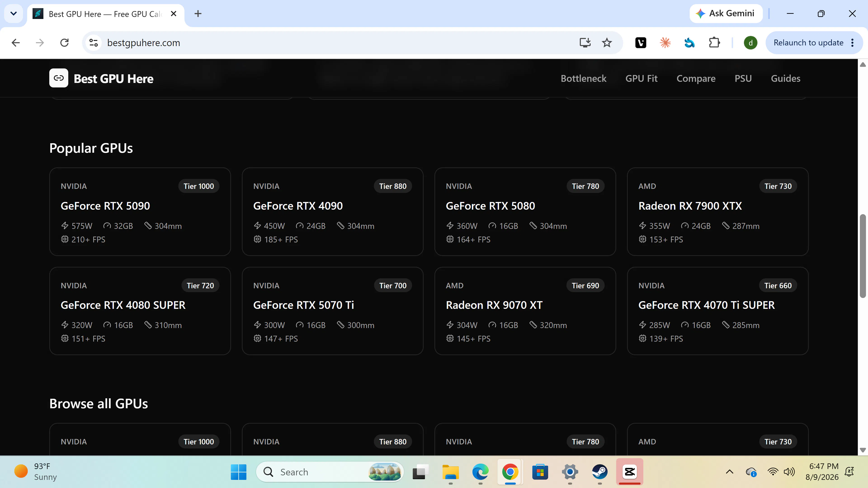This screenshot has width=868, height=488.
Task: Open the GPU Fit page
Action: coord(641,78)
